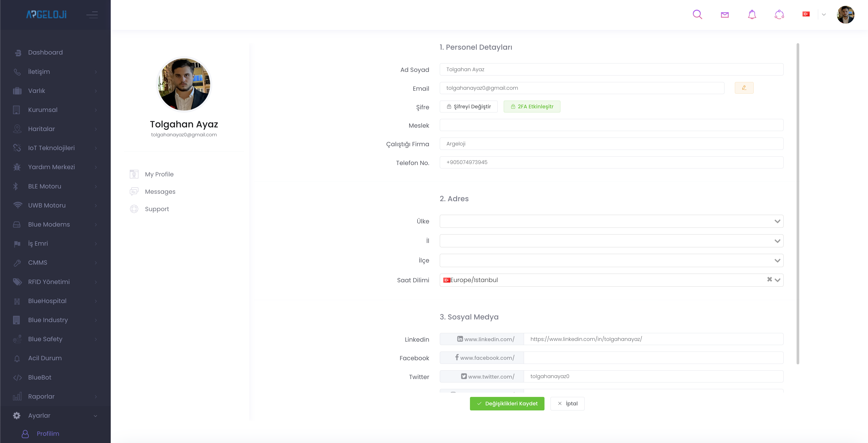Viewport: 868px width, 443px height.
Task: Clear the Saat Dilimi timezone selection
Action: 769,279
